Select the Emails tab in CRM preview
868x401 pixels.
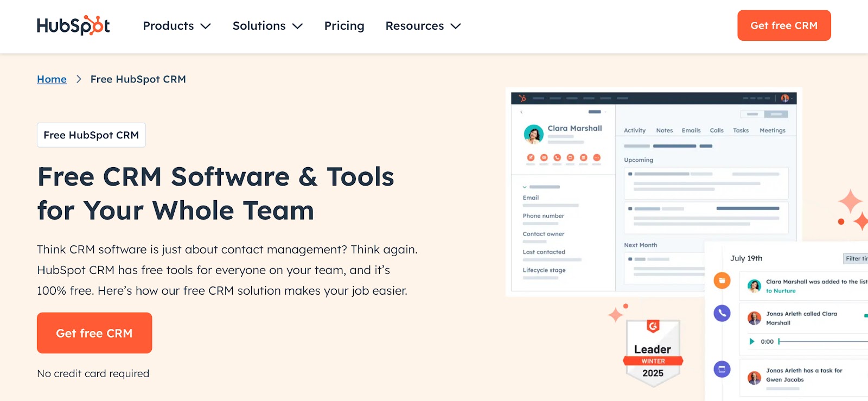691,130
